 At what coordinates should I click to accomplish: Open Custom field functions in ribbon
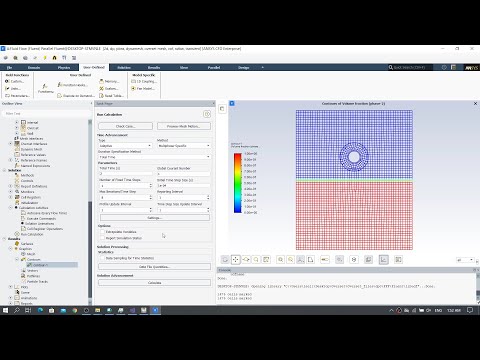tap(14, 81)
